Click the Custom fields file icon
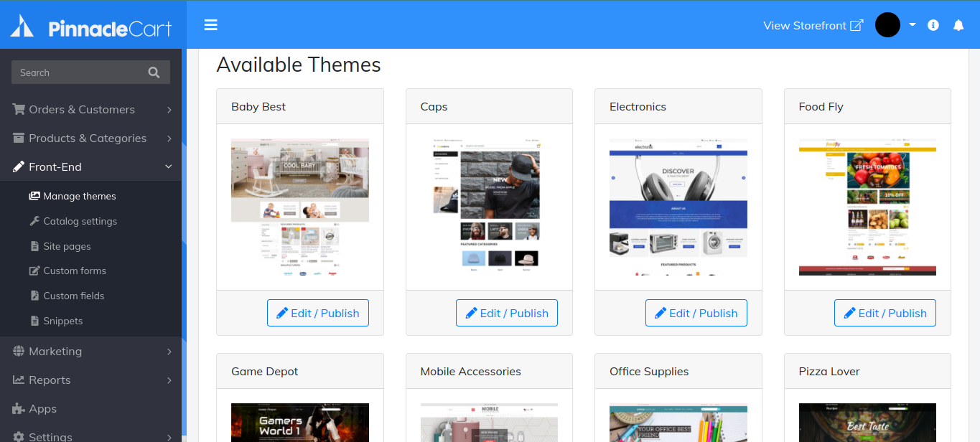Screen dimensions: 980x442 tap(35, 296)
